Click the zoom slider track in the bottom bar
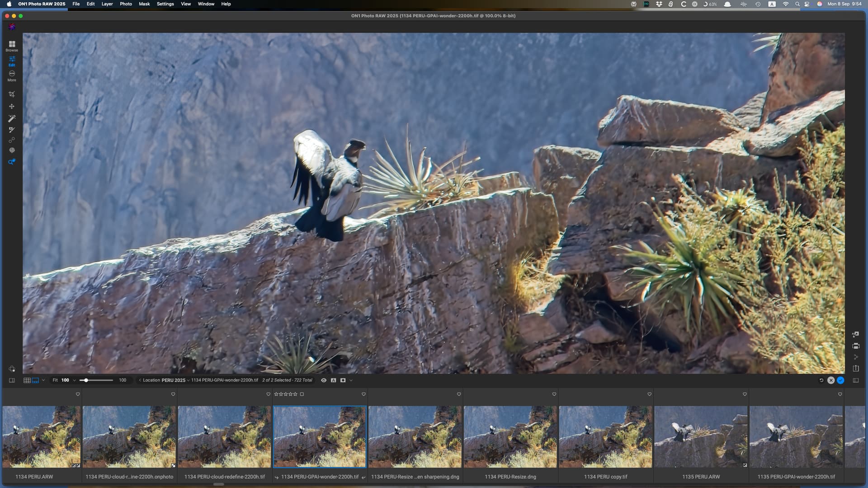Viewport: 868px width, 488px height. tap(96, 380)
